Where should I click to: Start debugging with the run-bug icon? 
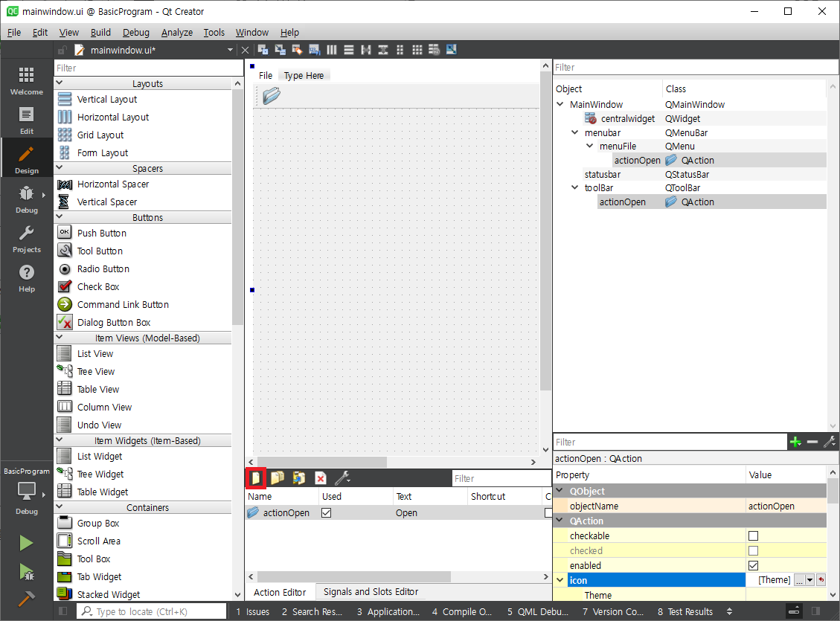pos(26,572)
